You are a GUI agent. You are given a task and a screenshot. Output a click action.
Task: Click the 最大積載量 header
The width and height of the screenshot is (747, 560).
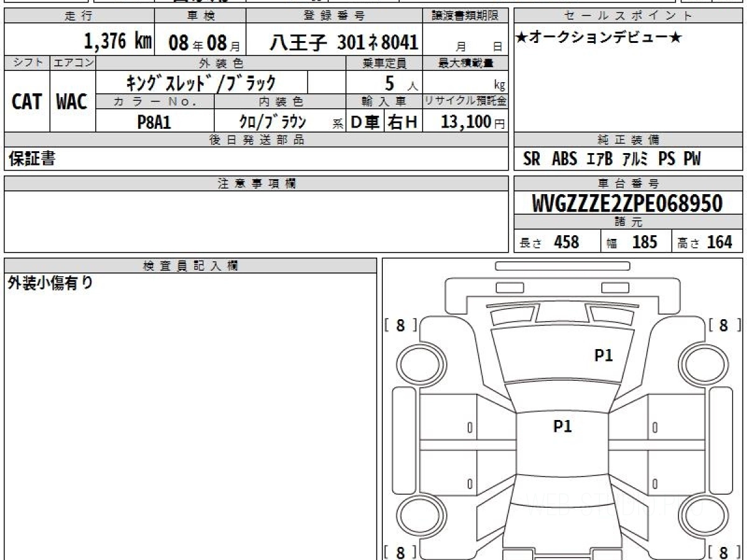point(465,63)
